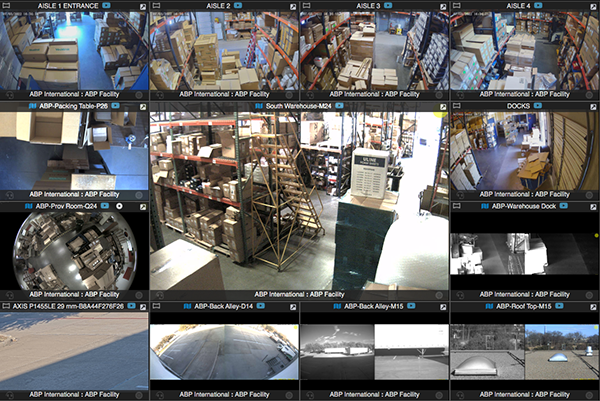
Task: Select the AISLE 4 camera title
Action: tap(519, 6)
